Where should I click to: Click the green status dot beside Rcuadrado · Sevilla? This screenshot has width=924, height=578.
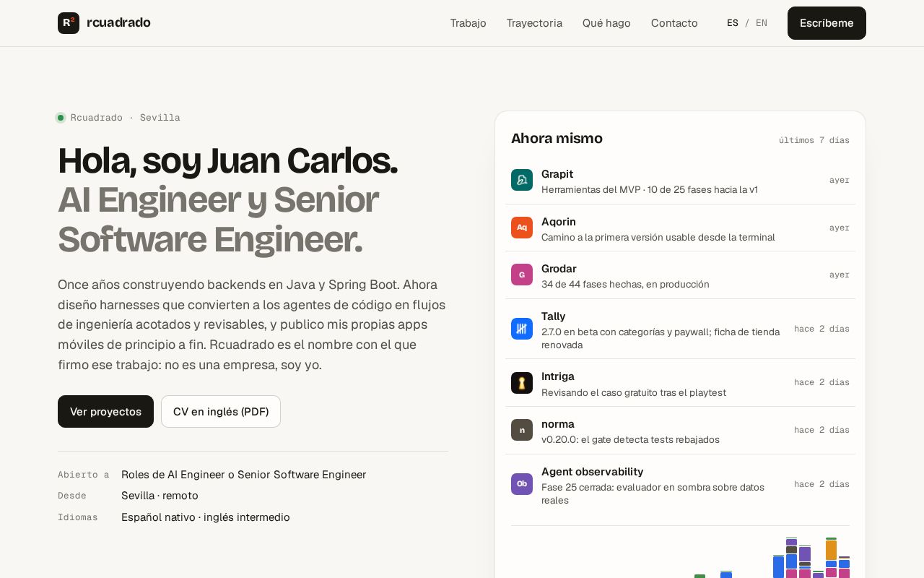pyautogui.click(x=61, y=118)
